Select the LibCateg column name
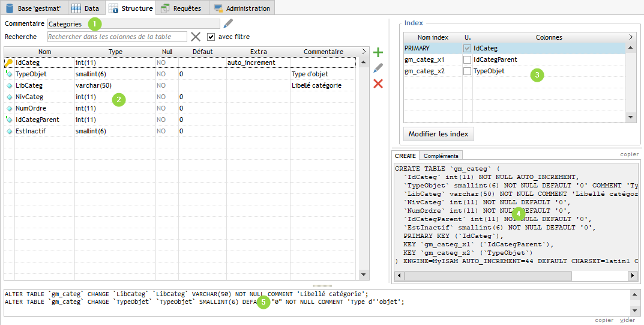644x325 pixels. [x=29, y=85]
